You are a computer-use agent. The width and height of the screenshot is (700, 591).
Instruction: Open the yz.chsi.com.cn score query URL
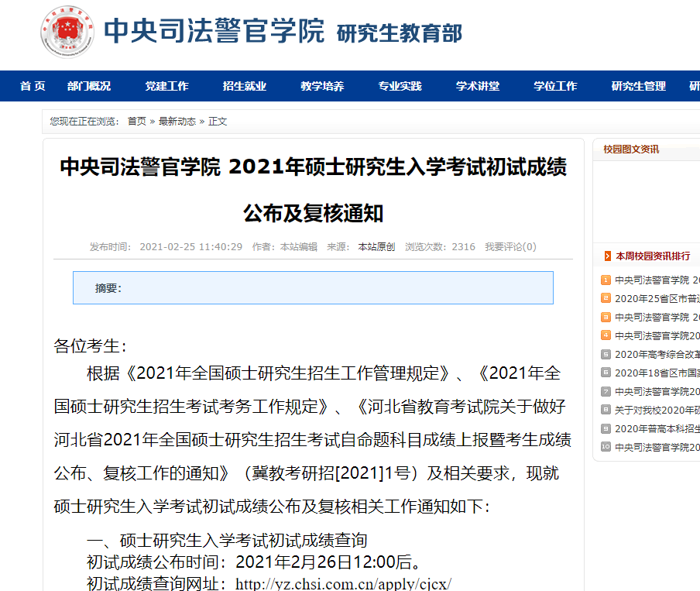(x=343, y=583)
